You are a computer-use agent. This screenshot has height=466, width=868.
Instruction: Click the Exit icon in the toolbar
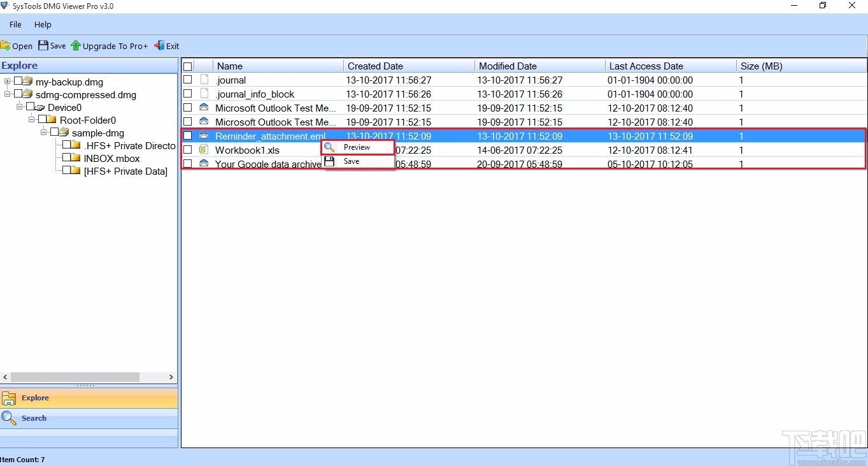click(157, 45)
